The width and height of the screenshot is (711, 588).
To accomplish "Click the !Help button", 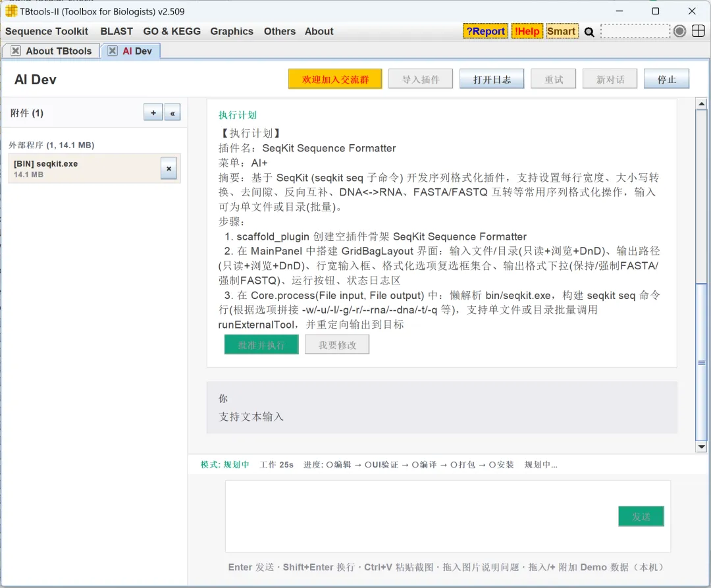I will (x=527, y=32).
